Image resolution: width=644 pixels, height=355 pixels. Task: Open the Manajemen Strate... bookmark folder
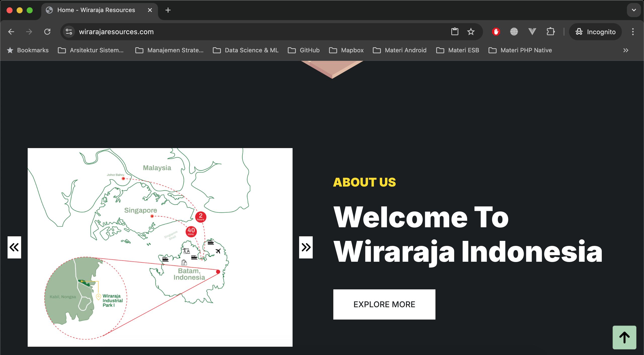(x=170, y=50)
